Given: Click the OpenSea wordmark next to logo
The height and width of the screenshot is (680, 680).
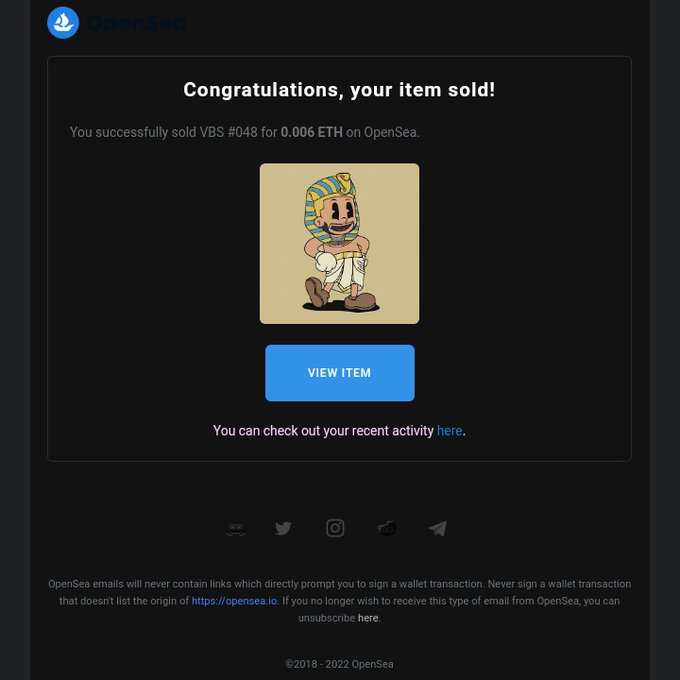Looking at the screenshot, I should click(136, 23).
